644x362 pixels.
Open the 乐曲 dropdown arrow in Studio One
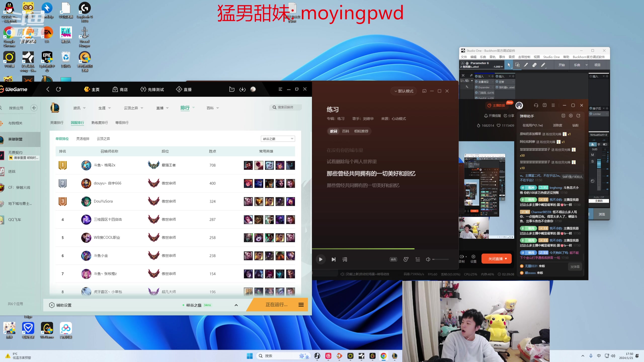tap(587, 65)
